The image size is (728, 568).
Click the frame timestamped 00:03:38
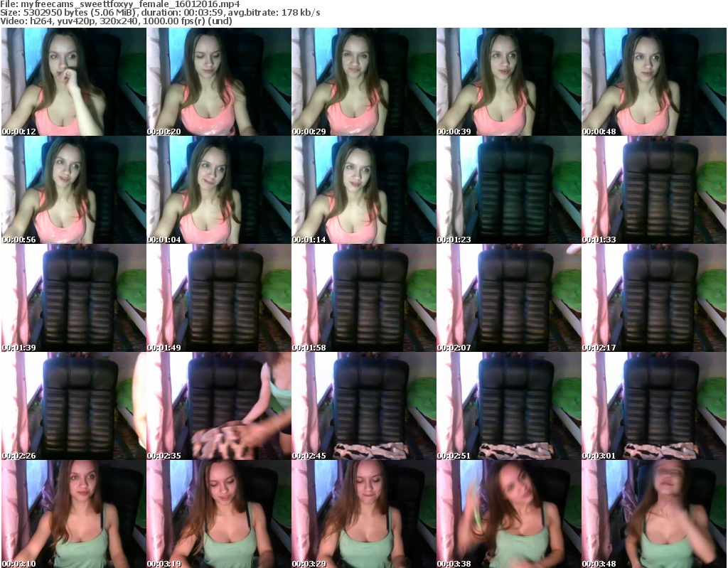(509, 514)
